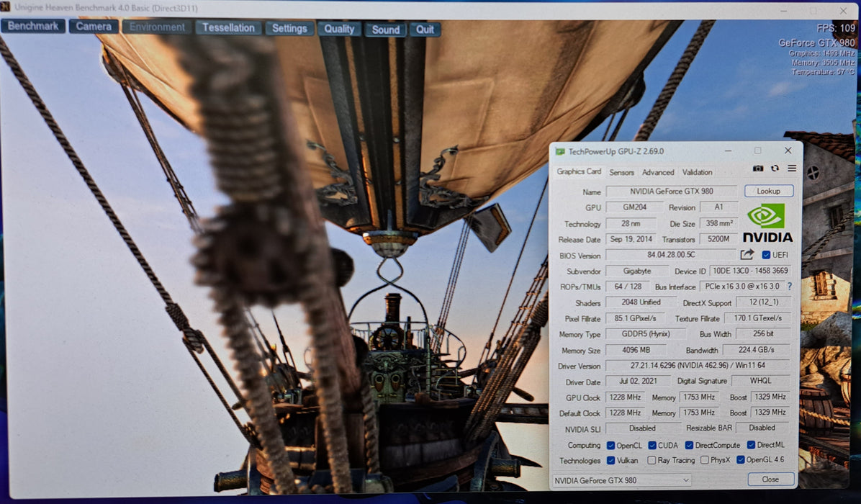Open the Benchmark menu in Heaven
Image resolution: width=861 pixels, height=504 pixels.
[x=34, y=26]
